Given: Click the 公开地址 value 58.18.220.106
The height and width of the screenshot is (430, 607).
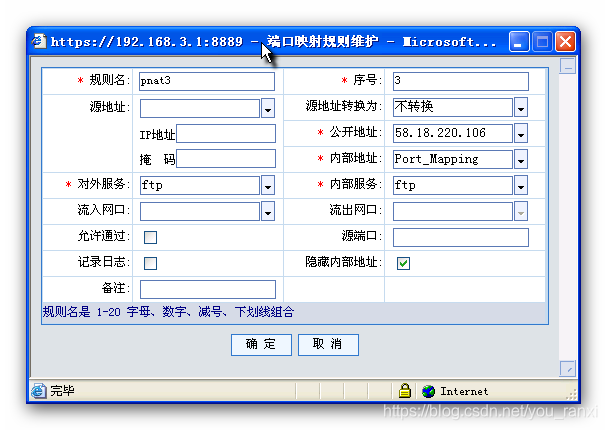Looking at the screenshot, I should tap(440, 133).
